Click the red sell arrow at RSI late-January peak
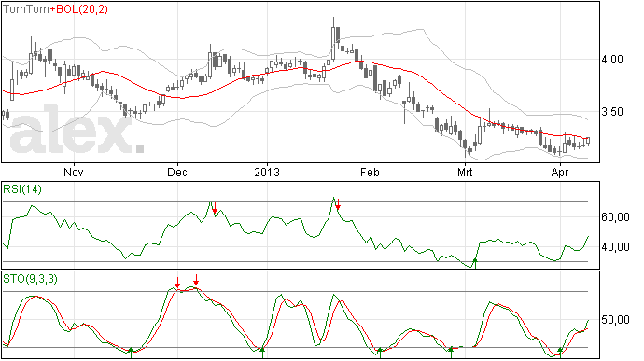The height and width of the screenshot is (361, 644). coord(338,204)
